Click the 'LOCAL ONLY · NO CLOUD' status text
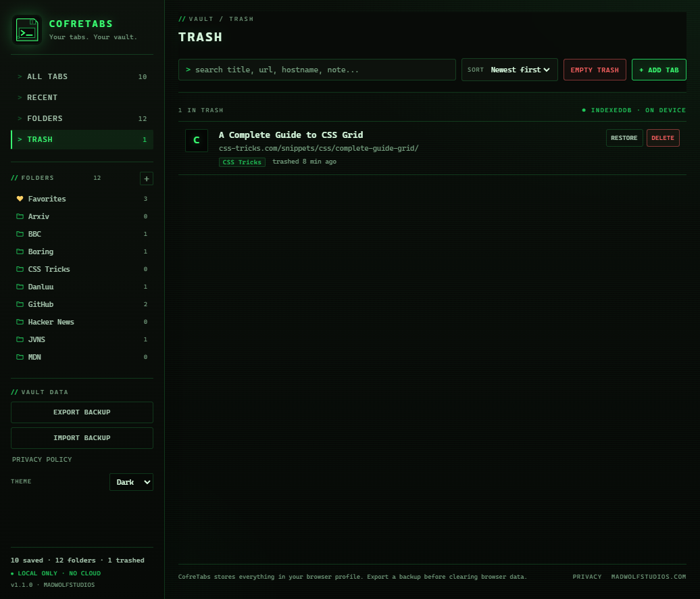Viewport: 700px width, 599px height. [x=56, y=573]
